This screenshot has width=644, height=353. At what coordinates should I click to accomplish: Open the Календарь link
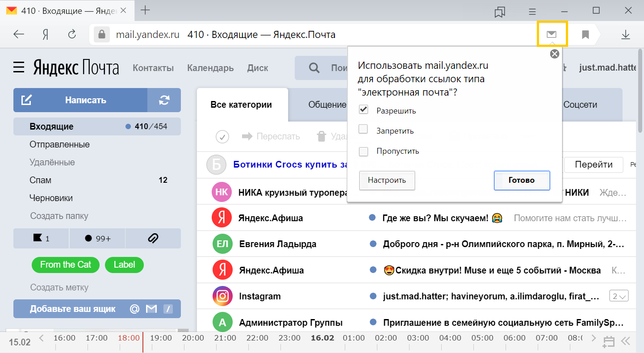[x=210, y=68]
